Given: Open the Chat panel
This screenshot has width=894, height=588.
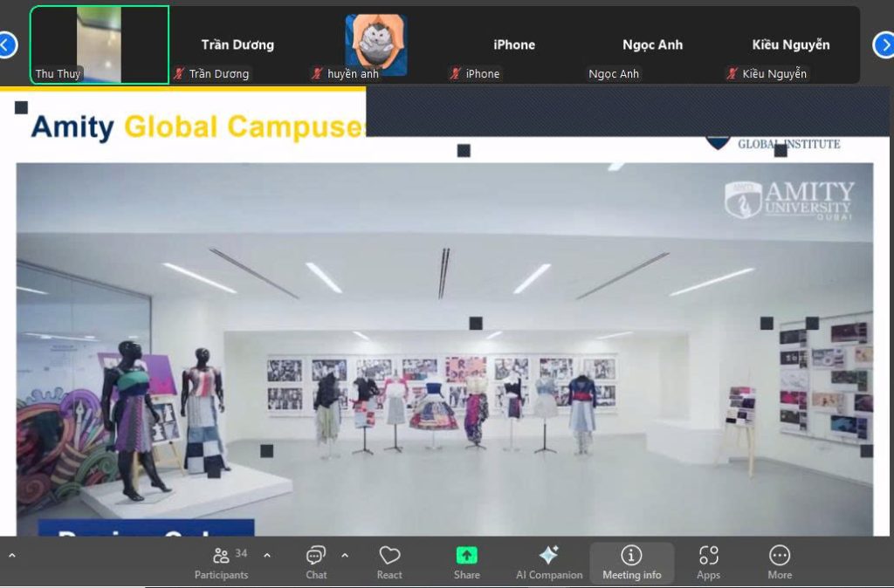Looking at the screenshot, I should click(x=316, y=563).
